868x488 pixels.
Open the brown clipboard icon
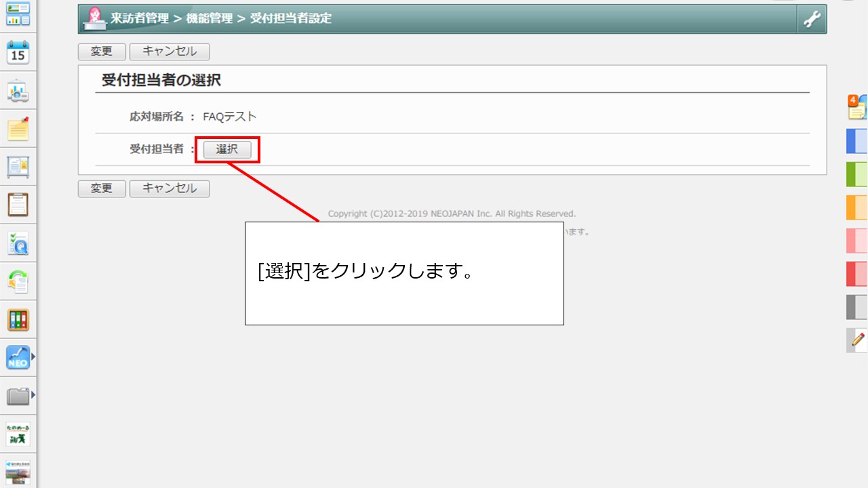(x=18, y=205)
